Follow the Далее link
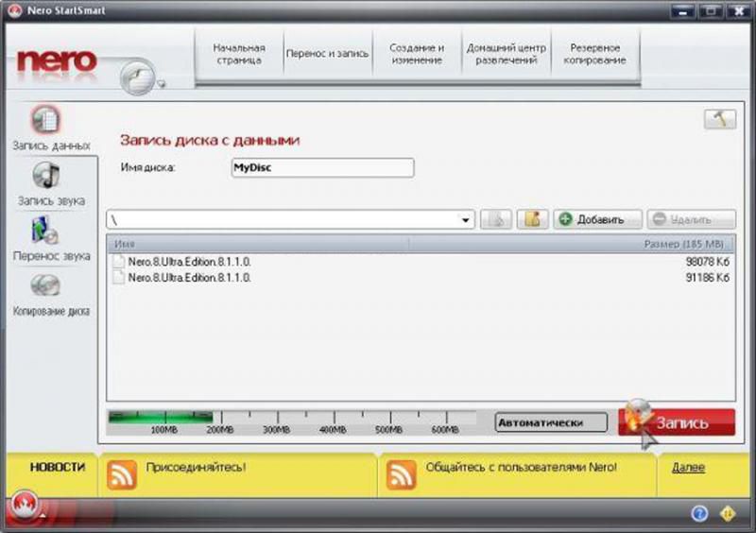 coord(687,468)
